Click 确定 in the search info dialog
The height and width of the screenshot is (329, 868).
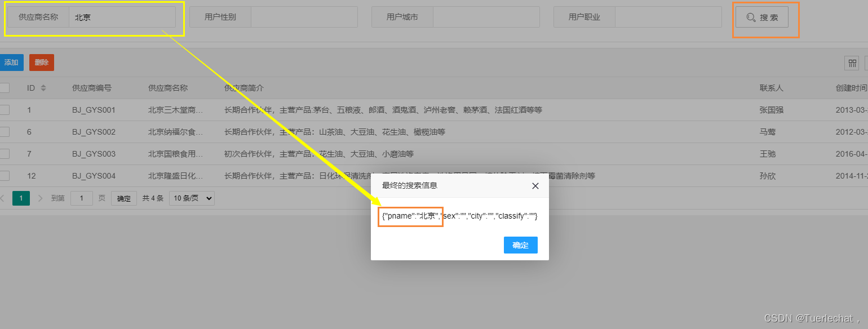[520, 244]
